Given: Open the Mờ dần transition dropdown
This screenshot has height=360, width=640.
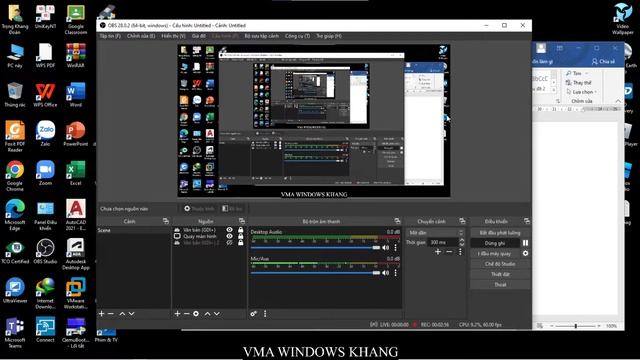Looking at the screenshot, I should (x=436, y=233).
